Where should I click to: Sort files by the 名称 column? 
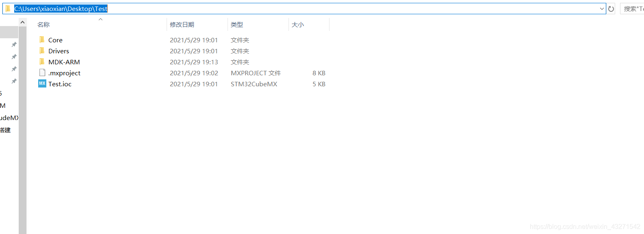point(43,24)
